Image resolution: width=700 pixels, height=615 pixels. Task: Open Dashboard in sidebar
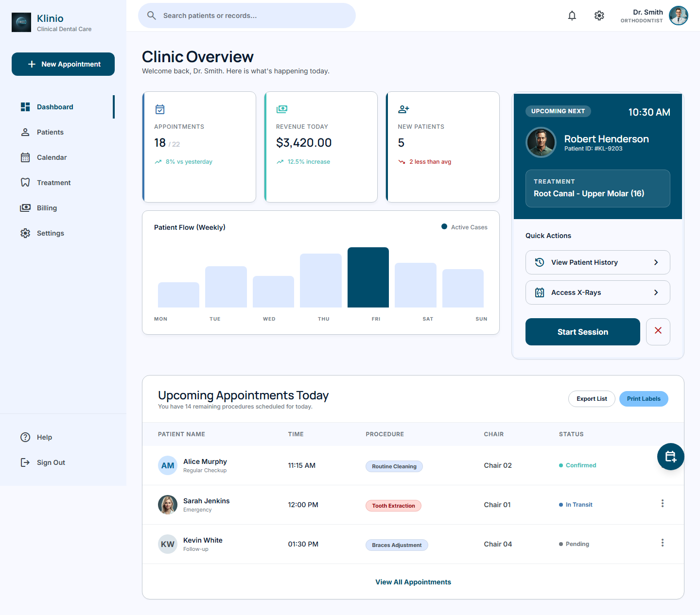point(63,107)
